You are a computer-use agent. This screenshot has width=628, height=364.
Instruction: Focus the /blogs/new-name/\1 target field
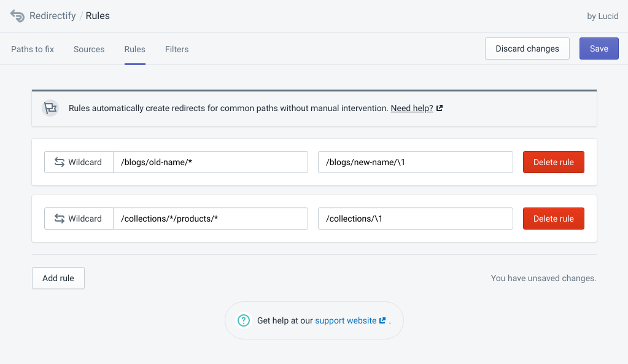point(416,162)
